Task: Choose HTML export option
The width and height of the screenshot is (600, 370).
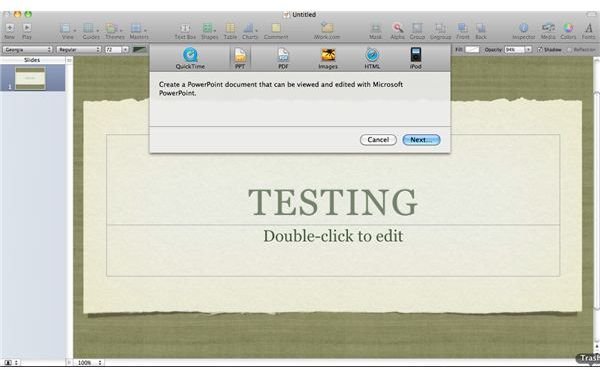Action: coord(372,58)
